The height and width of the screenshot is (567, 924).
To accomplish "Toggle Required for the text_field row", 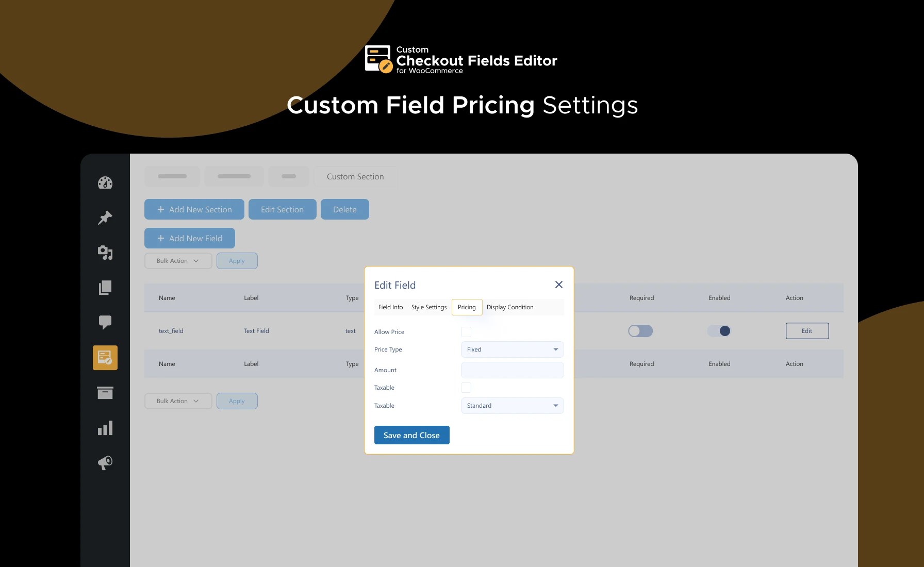I will point(640,331).
